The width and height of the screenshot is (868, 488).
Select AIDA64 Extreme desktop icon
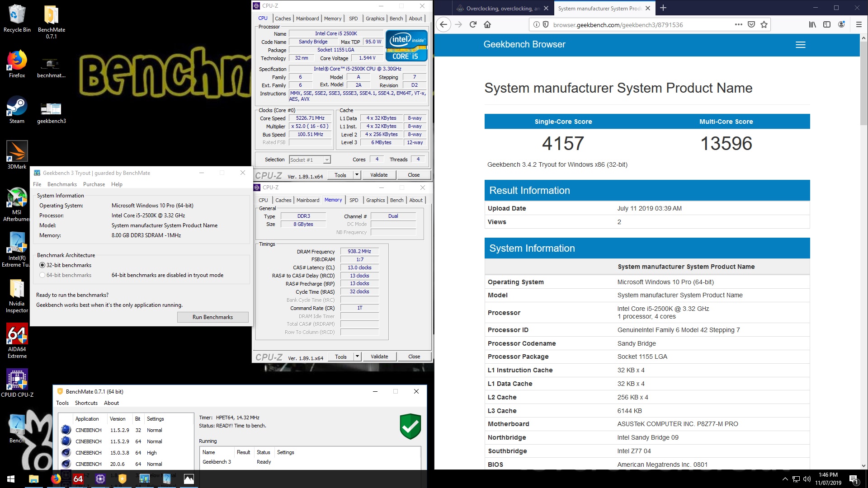coord(17,341)
